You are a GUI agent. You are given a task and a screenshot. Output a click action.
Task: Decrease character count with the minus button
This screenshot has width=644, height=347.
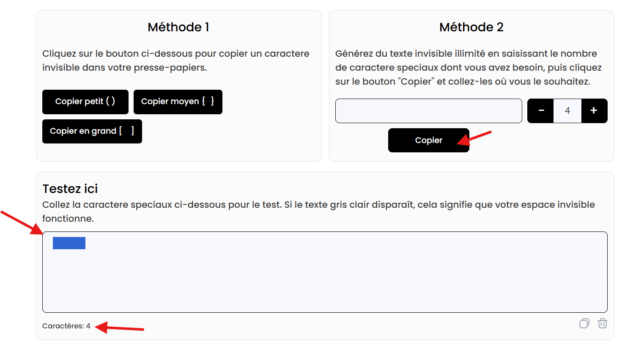pyautogui.click(x=541, y=111)
